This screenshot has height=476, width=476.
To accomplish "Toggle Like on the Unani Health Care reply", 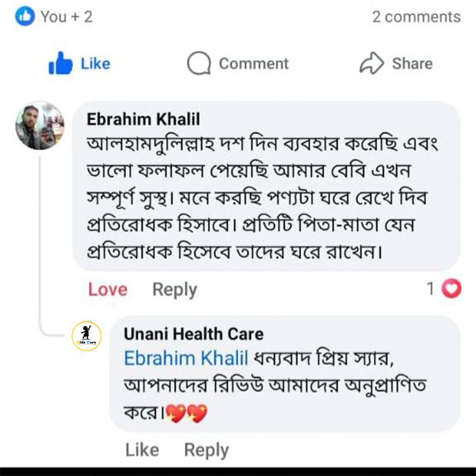I will [142, 450].
